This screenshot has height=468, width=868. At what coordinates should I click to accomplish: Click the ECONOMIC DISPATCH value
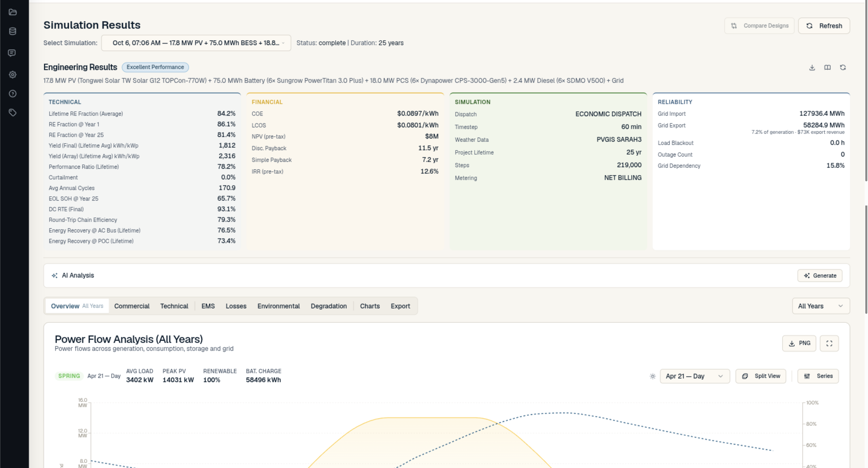(x=608, y=114)
